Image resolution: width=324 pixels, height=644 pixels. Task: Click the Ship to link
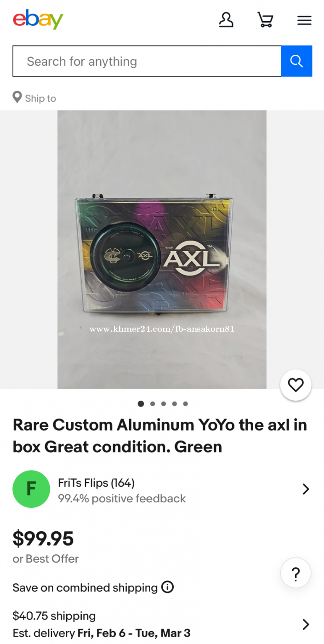[40, 98]
